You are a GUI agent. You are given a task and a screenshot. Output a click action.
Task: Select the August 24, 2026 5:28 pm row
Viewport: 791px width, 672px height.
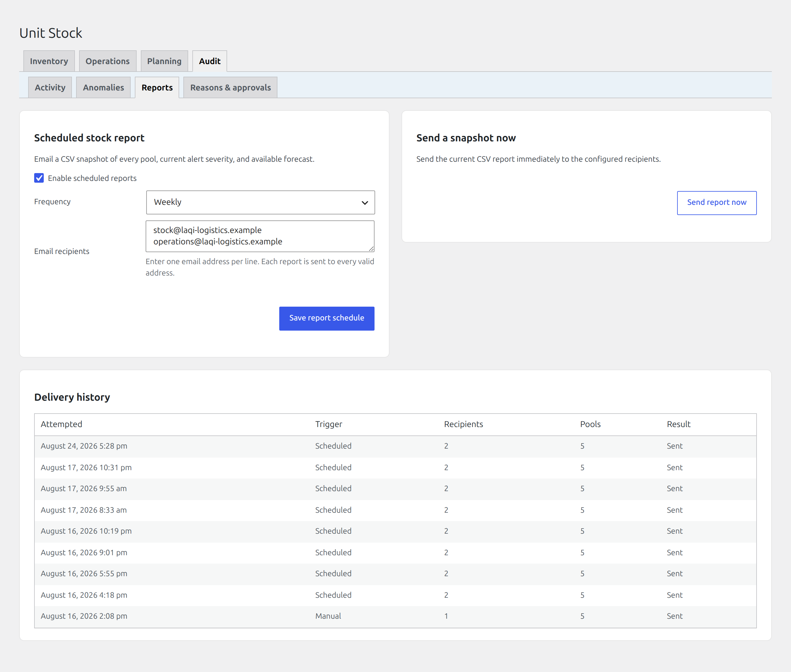[x=395, y=446]
